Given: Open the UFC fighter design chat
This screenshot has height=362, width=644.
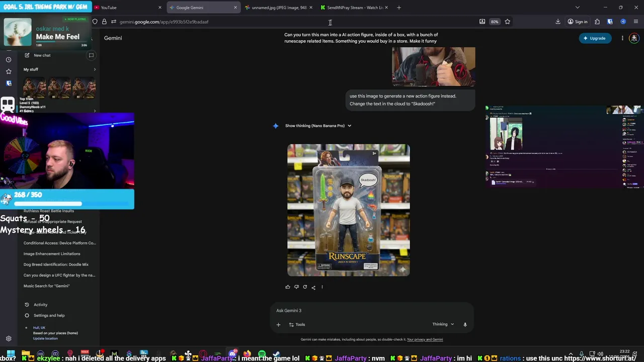Looking at the screenshot, I should pyautogui.click(x=59, y=276).
